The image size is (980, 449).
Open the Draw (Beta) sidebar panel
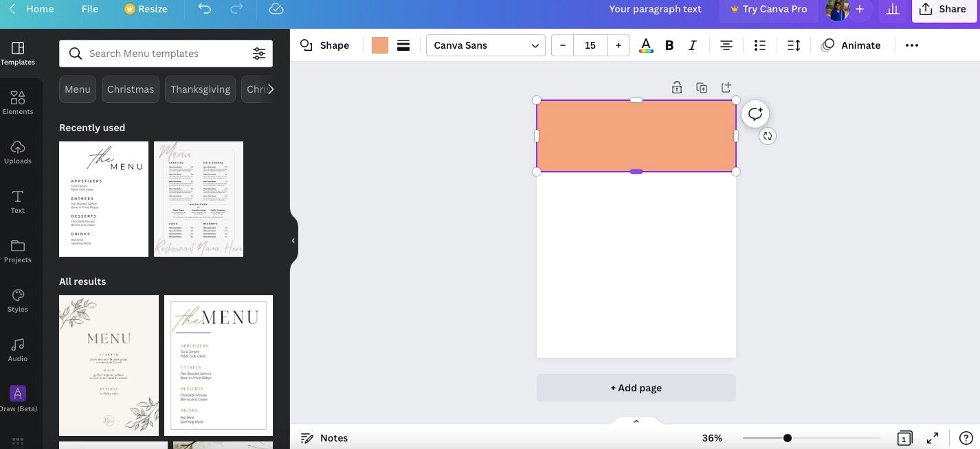18,400
